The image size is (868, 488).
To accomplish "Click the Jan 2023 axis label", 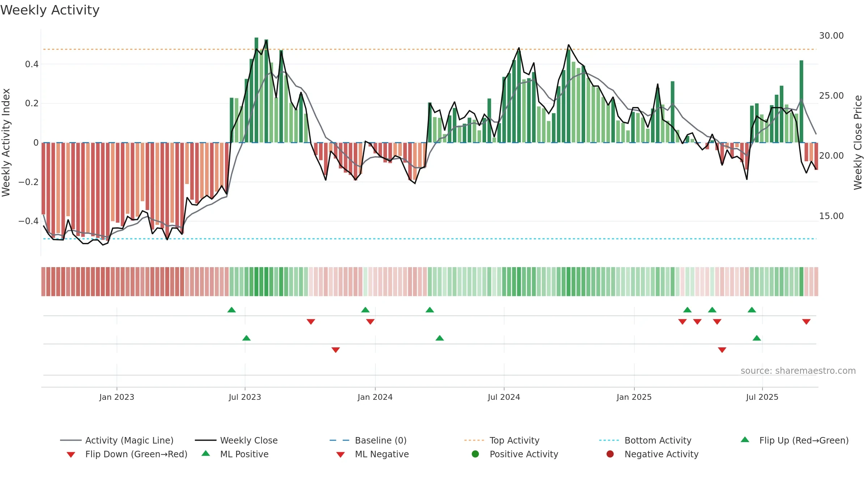I will (x=117, y=397).
